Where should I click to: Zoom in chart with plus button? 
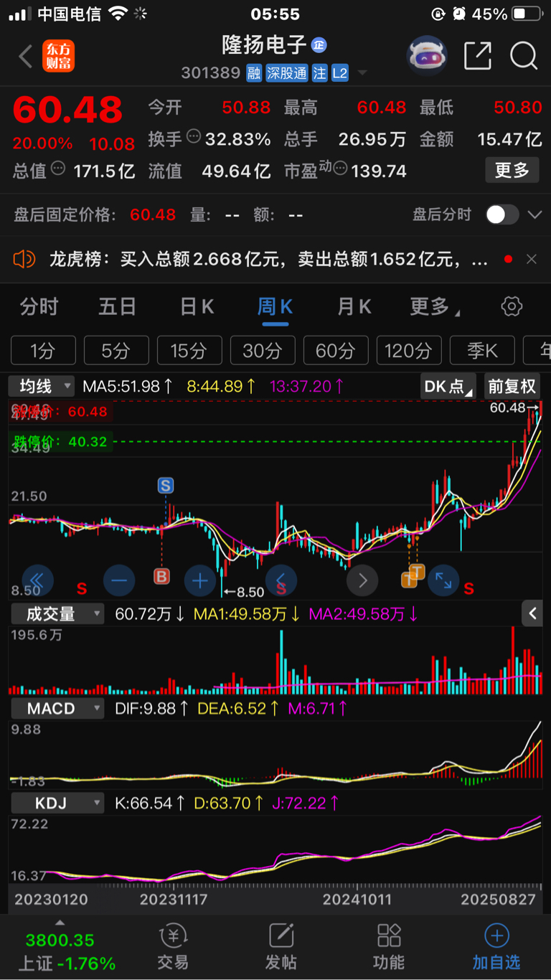(x=200, y=580)
